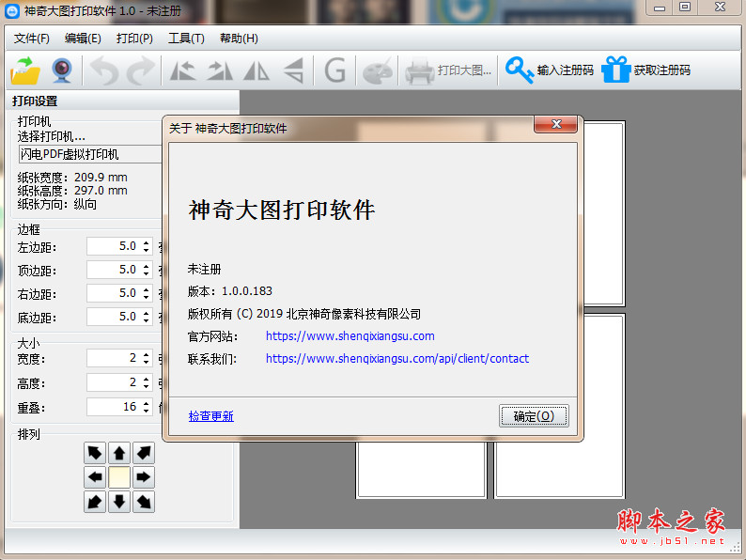Open image file with folder icon
Screen dimensions: 746x560
pyautogui.click(x=25, y=70)
